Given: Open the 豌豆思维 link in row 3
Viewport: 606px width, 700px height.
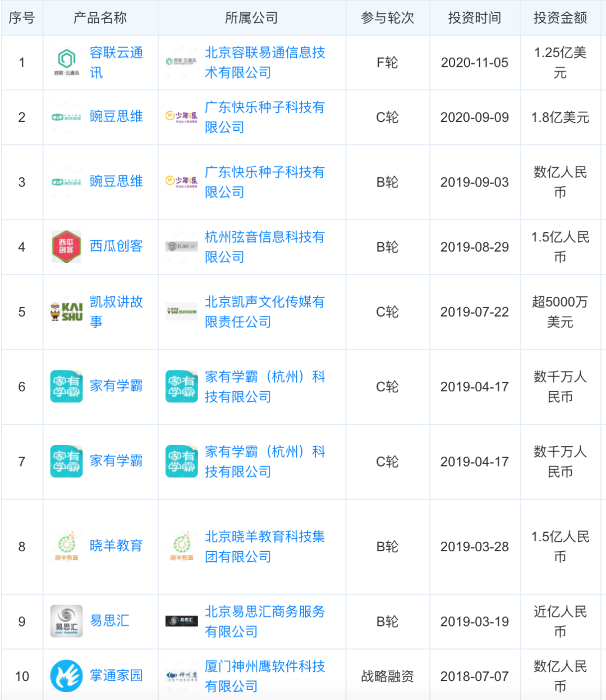Looking at the screenshot, I should pyautogui.click(x=116, y=181).
